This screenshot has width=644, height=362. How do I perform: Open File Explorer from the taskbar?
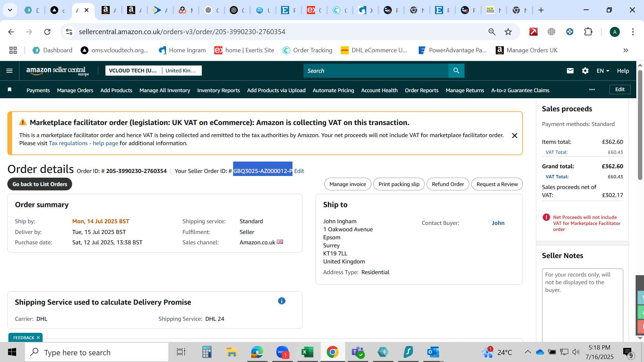click(232, 352)
